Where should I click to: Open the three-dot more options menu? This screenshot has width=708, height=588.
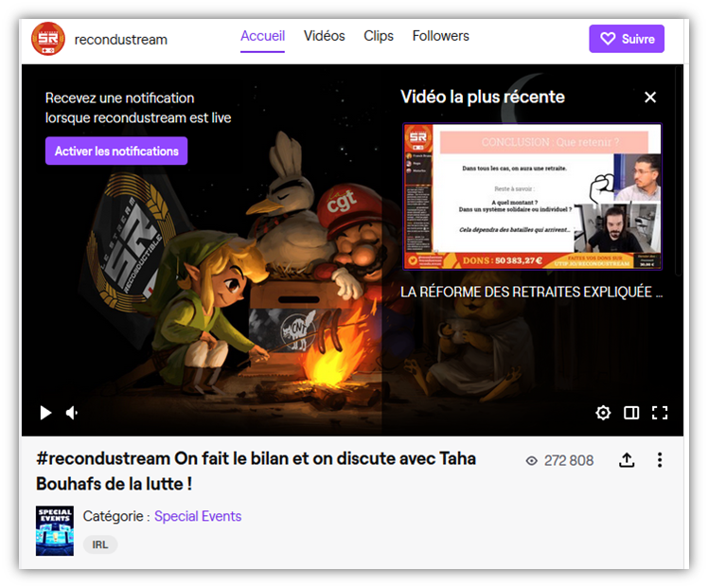660,460
